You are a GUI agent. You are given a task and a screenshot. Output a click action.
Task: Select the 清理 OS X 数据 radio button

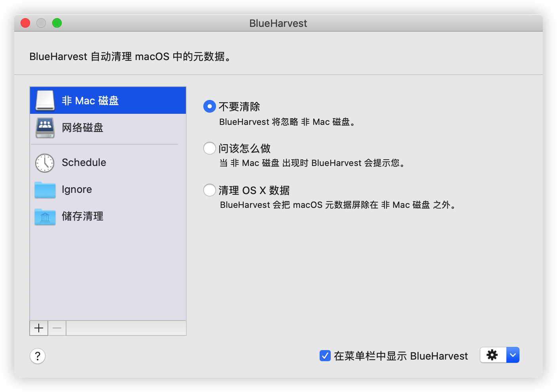pyautogui.click(x=210, y=190)
